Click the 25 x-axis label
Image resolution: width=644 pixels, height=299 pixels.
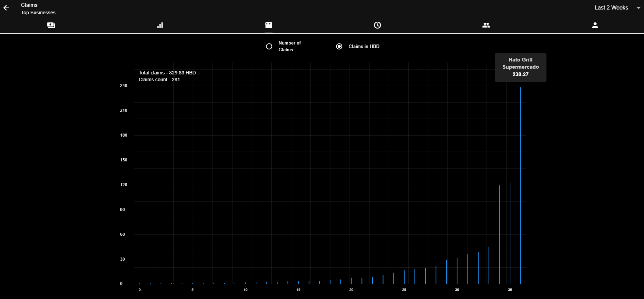(x=404, y=290)
